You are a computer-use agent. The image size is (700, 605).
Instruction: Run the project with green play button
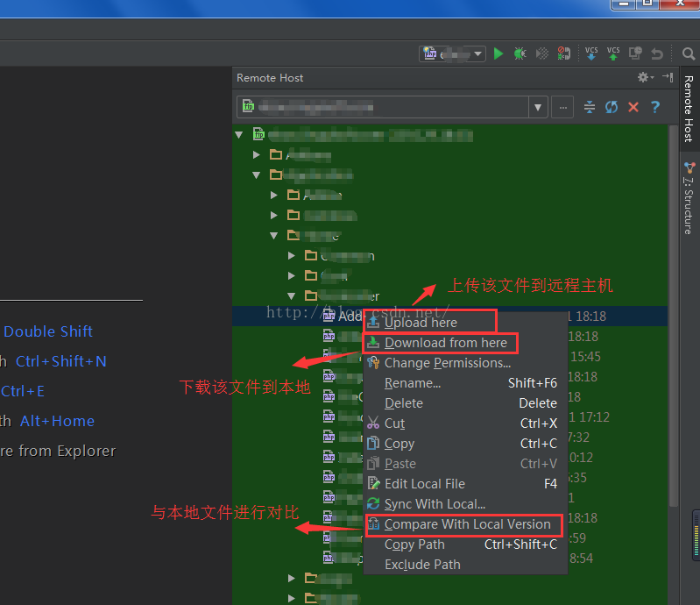point(498,54)
